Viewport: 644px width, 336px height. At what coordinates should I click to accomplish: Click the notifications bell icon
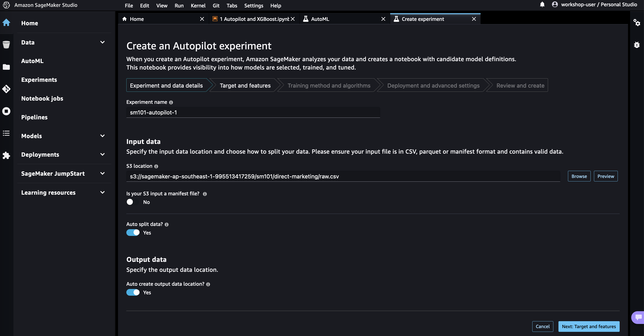(542, 4)
